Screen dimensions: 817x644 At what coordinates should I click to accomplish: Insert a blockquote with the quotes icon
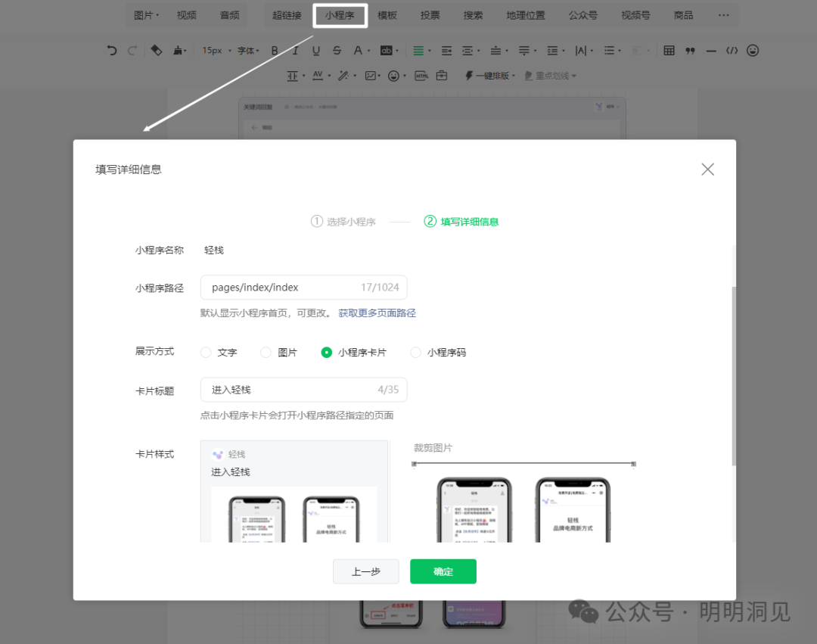(689, 50)
